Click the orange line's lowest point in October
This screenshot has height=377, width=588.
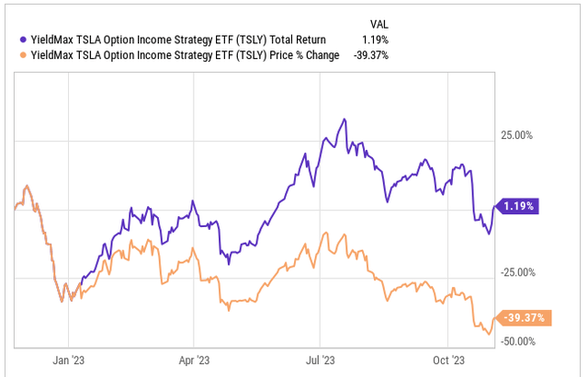tap(487, 333)
